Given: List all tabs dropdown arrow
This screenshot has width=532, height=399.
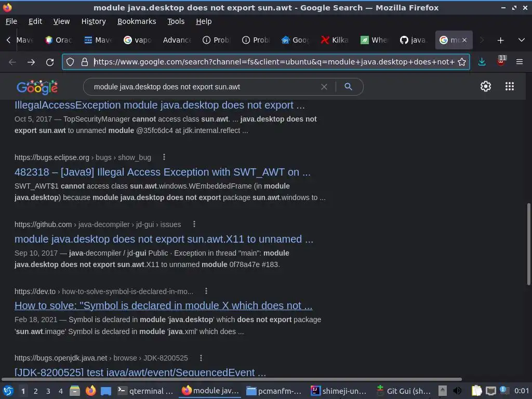Looking at the screenshot, I should coord(522,40).
